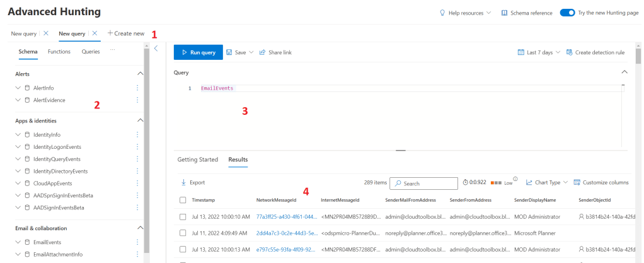Collapse the schema side panel arrow
The width and height of the screenshot is (644, 263).
click(x=156, y=47)
